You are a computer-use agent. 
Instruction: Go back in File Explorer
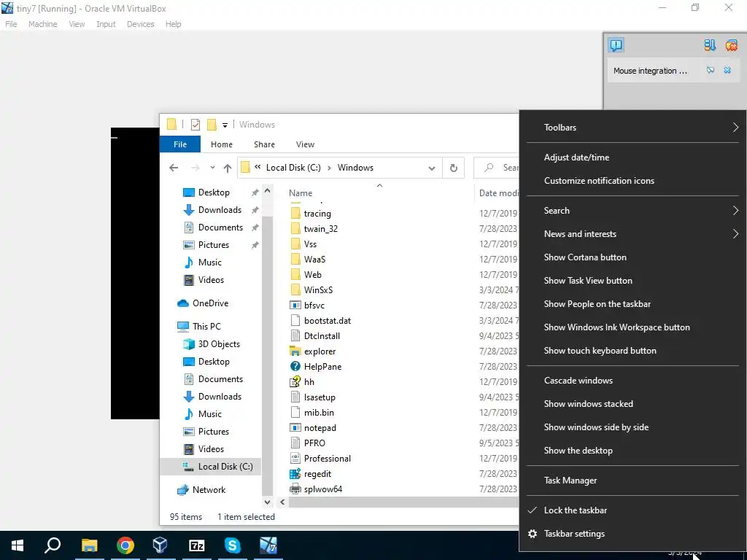[x=174, y=168]
